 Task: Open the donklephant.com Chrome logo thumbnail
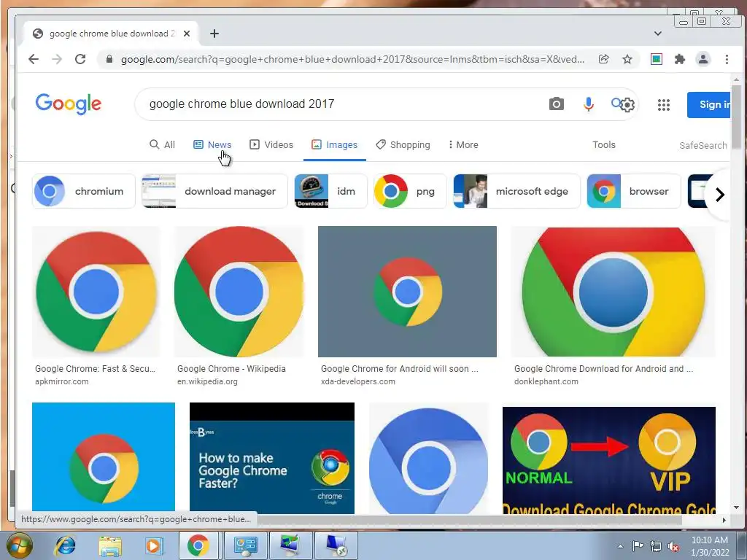[613, 292]
